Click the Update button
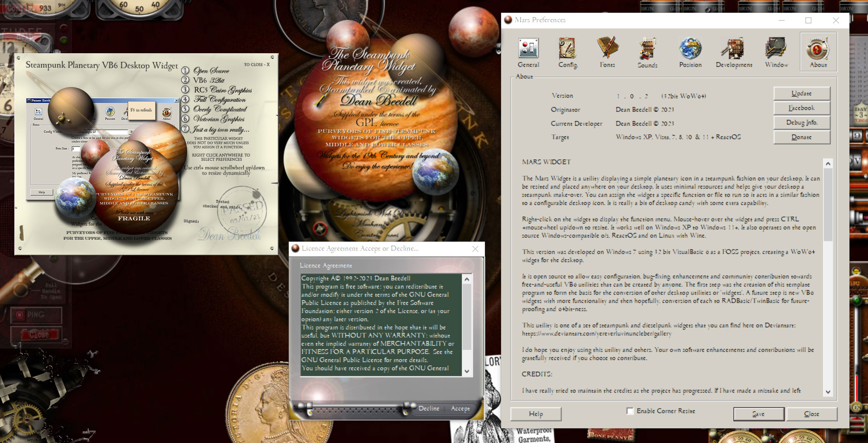Screen dimensions: 868x443 point(802,93)
